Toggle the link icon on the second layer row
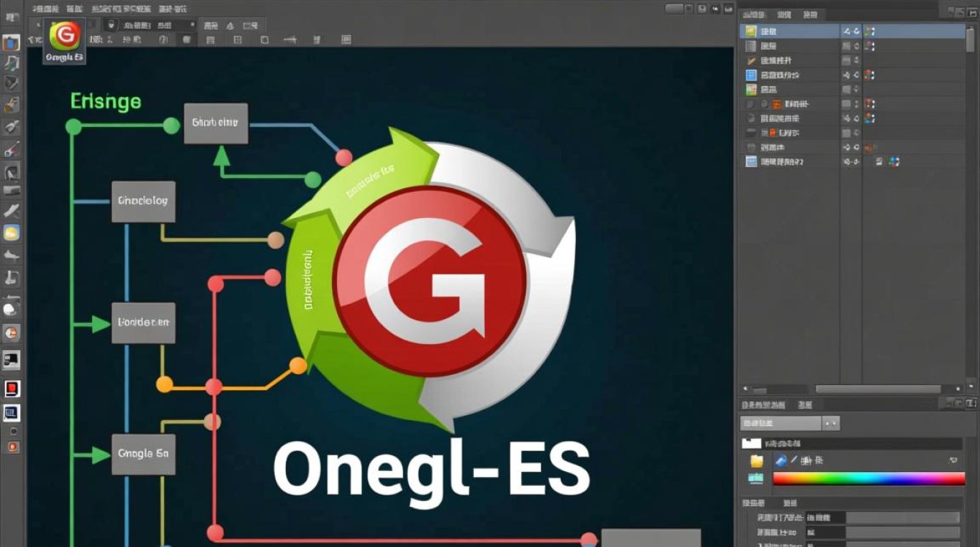 (x=855, y=47)
